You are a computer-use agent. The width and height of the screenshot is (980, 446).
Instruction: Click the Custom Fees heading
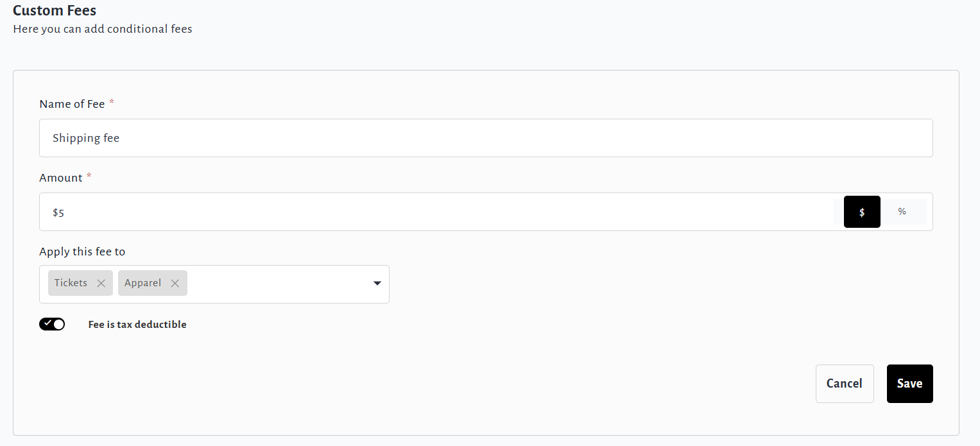(55, 10)
